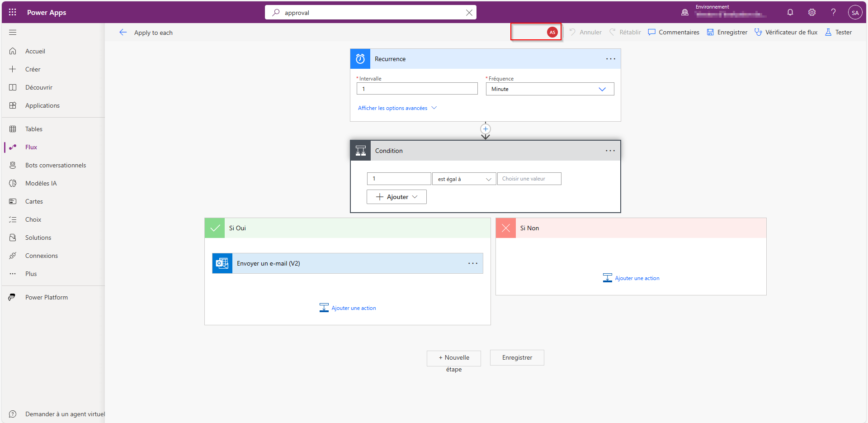The height and width of the screenshot is (423, 868).
Task: Open Cartes in the sidebar
Action: click(53, 201)
